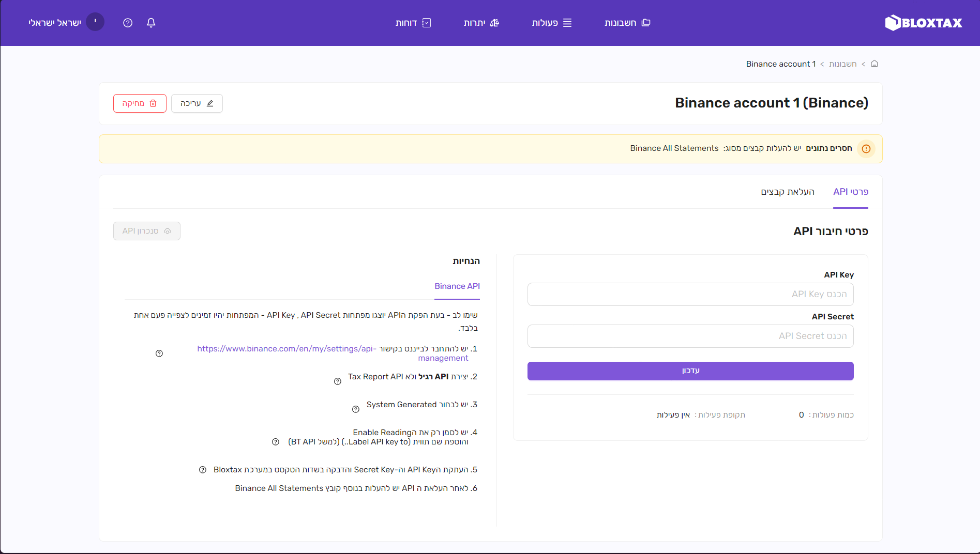Open the חשבונות accounts menu

[627, 23]
